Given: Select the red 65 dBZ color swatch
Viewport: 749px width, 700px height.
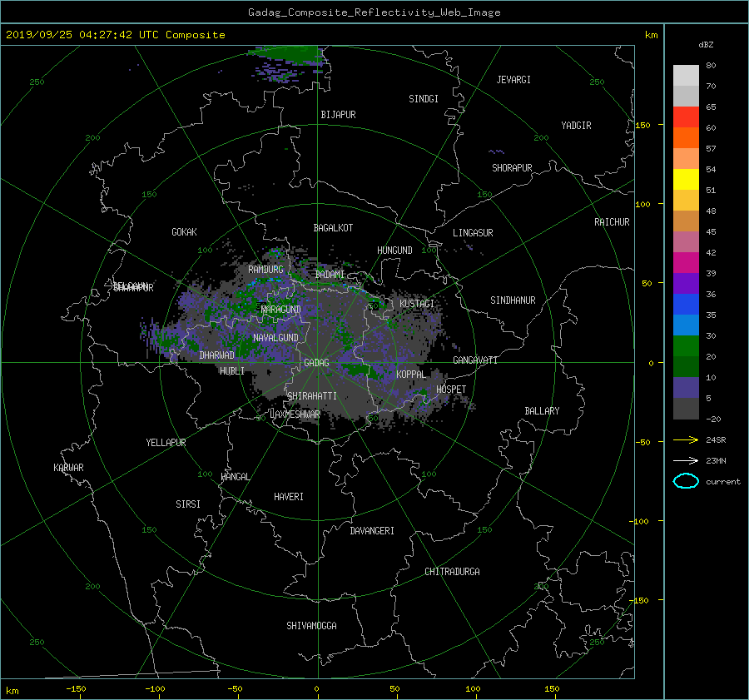Looking at the screenshot, I should tap(686, 117).
